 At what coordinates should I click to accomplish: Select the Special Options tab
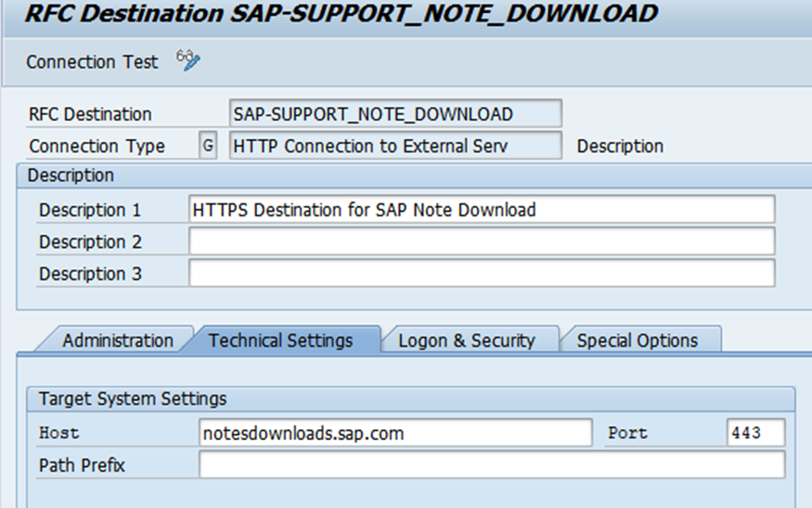638,340
